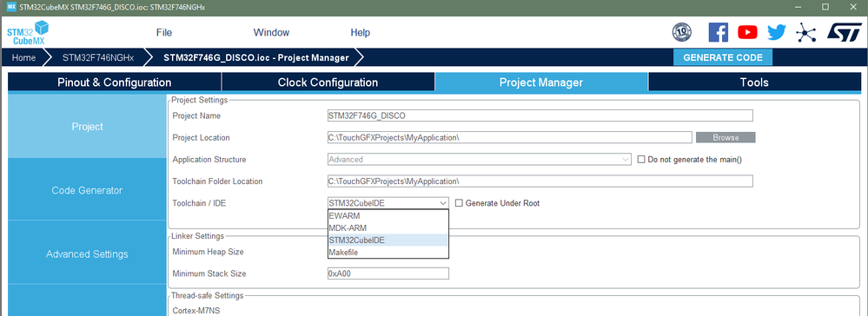Click the Linker Settings group label

(197, 236)
